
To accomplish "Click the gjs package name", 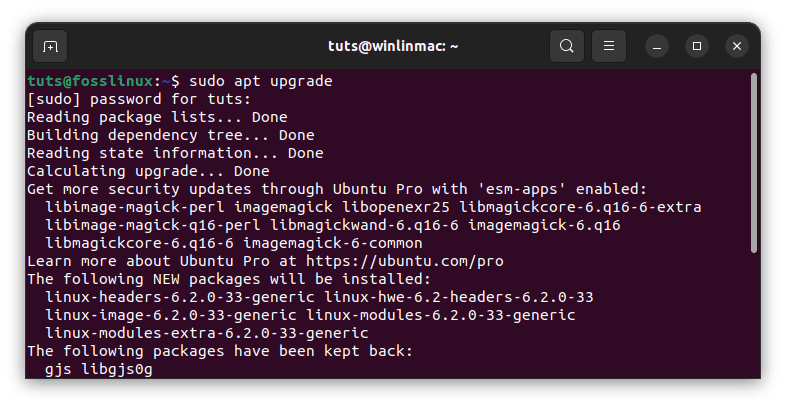I will click(59, 370).
